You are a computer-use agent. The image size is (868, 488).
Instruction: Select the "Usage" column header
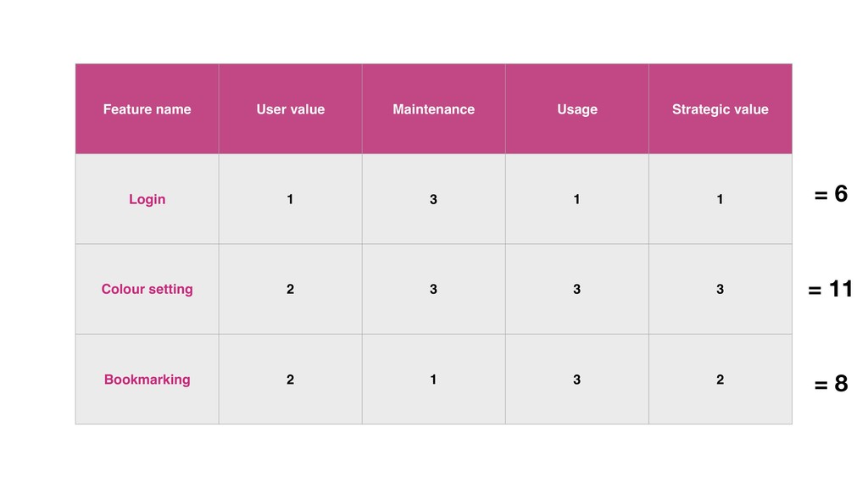point(576,109)
